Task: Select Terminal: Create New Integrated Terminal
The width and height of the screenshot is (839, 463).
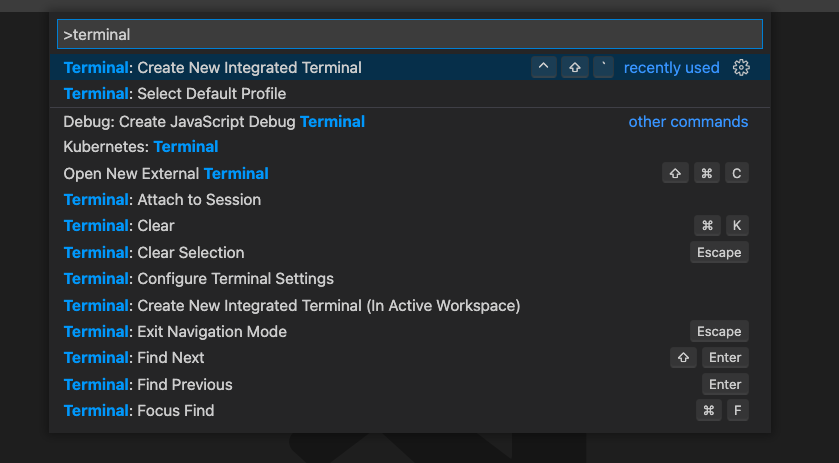Action: click(410, 67)
